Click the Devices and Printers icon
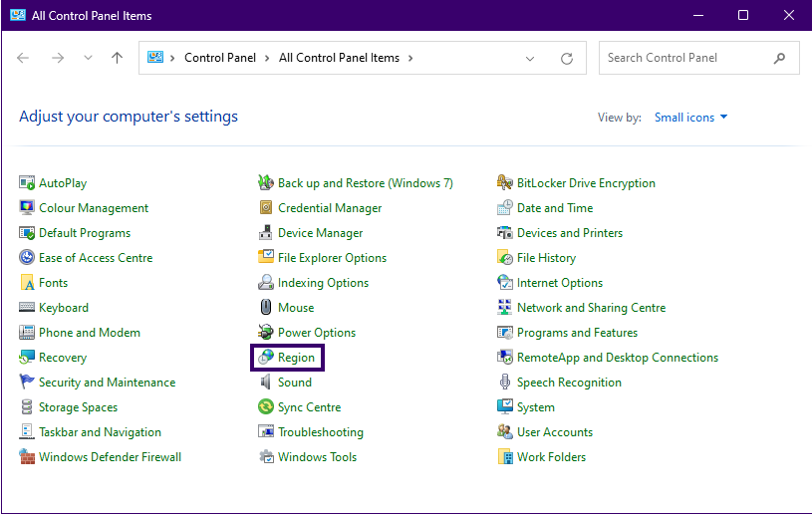812x514 pixels. 505,232
